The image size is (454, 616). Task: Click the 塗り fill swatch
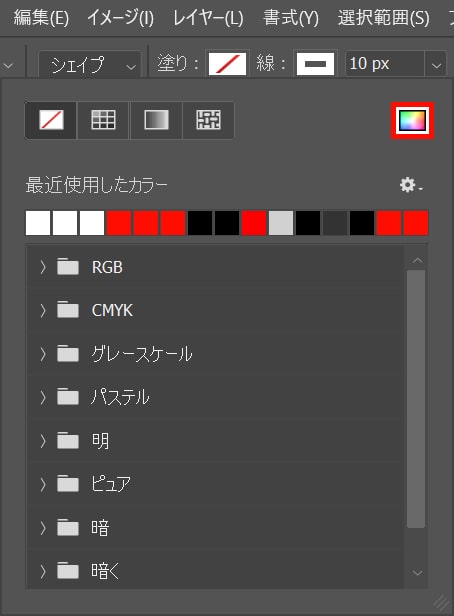click(x=227, y=64)
